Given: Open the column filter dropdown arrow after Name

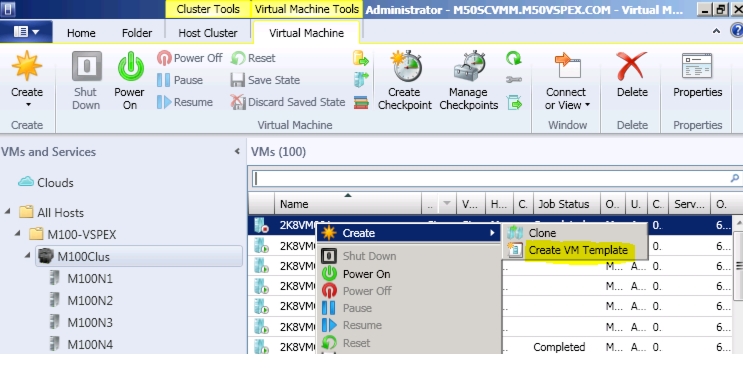Looking at the screenshot, I should pos(446,204).
